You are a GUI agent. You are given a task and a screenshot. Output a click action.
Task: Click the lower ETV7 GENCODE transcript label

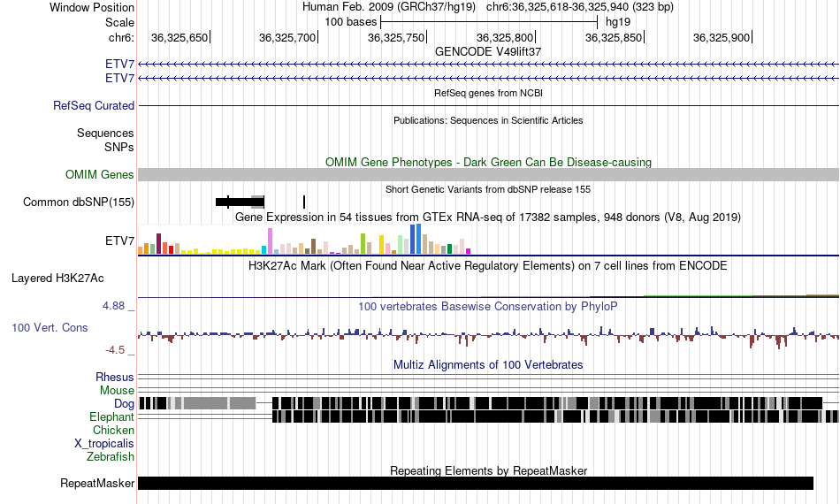119,78
